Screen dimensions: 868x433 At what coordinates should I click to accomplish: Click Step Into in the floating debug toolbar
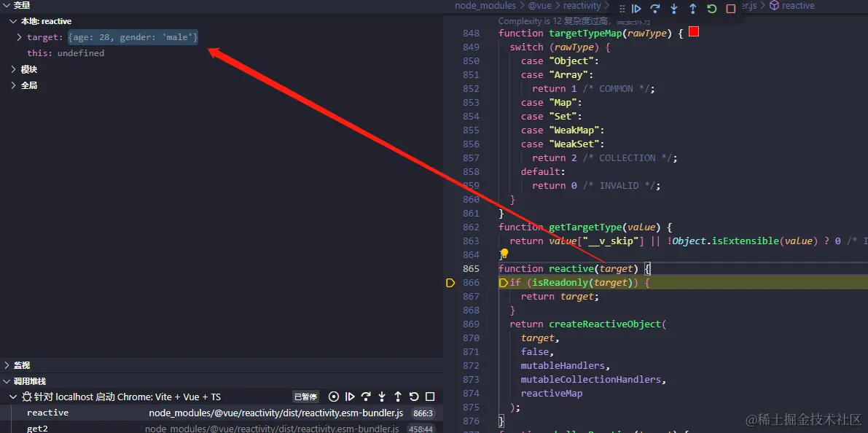(x=673, y=8)
